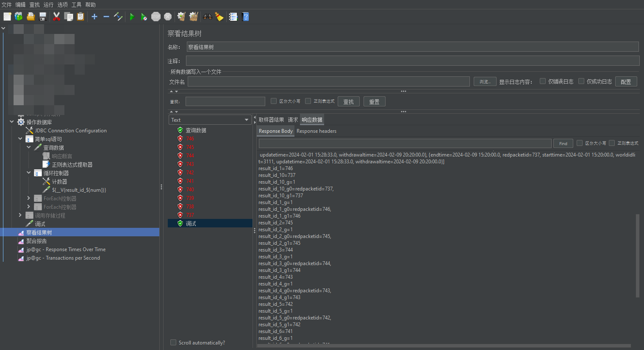Enable 正则表达式 in top search bar
The width and height of the screenshot is (644, 350).
tap(308, 101)
